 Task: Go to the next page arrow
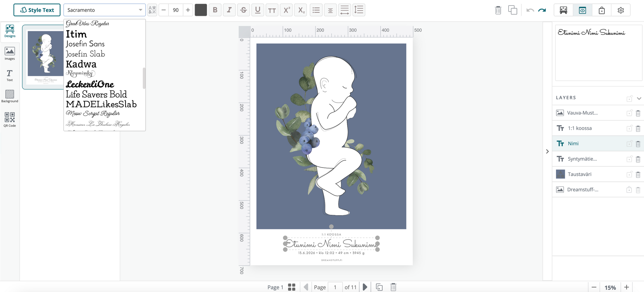(365, 287)
